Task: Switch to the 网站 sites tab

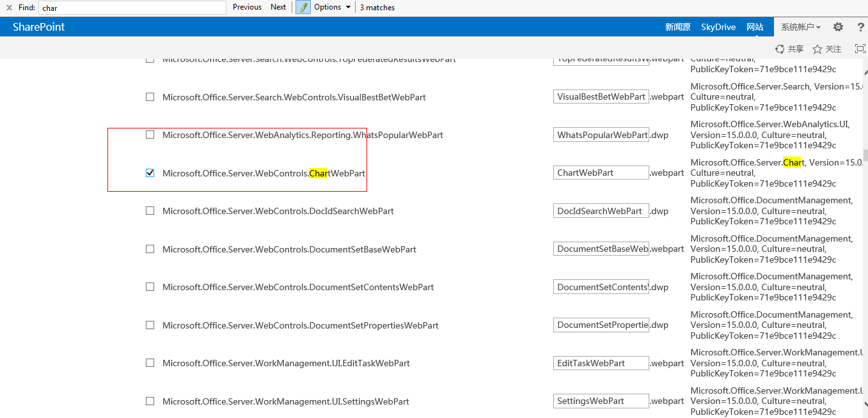Action: coord(755,27)
